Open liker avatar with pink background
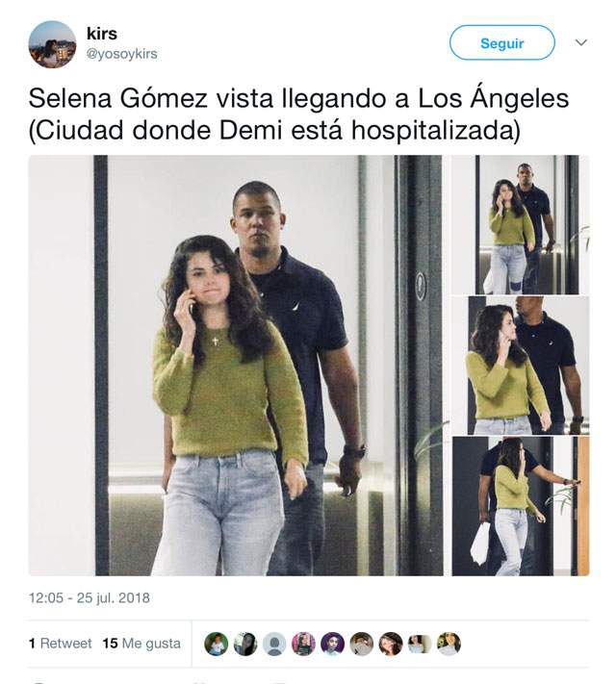616x684 pixels. point(303,644)
